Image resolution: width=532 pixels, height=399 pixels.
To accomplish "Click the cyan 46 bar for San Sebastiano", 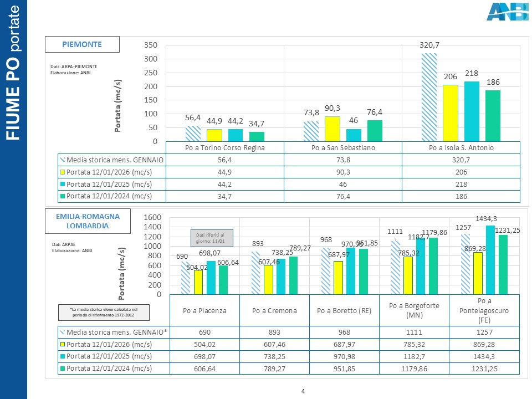I will point(354,135).
